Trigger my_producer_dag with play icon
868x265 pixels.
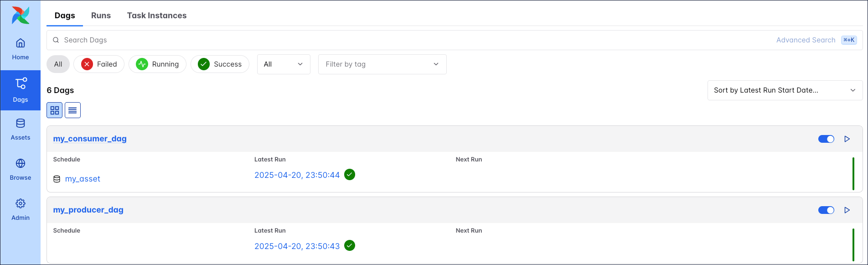click(847, 210)
